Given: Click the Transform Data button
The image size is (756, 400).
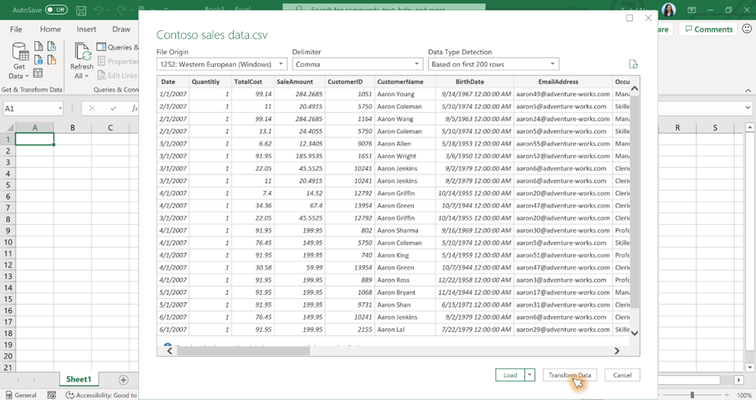Looking at the screenshot, I should pyautogui.click(x=570, y=375).
